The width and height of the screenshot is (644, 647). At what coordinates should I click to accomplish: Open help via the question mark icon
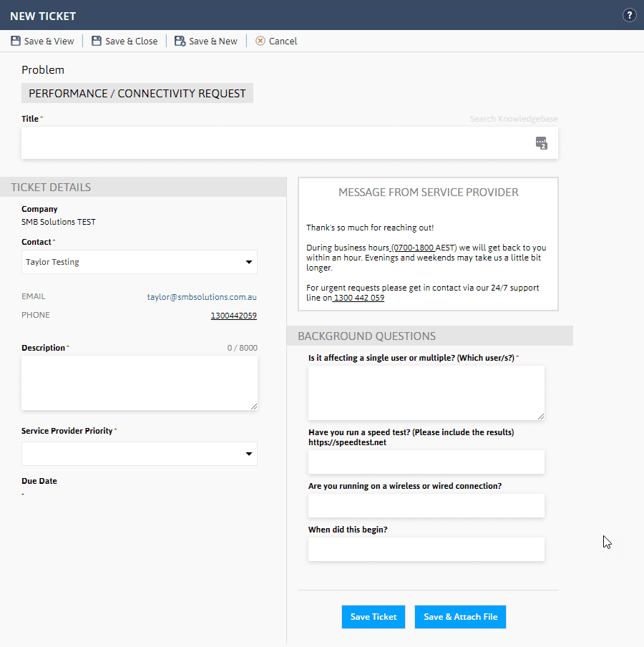[x=629, y=16]
